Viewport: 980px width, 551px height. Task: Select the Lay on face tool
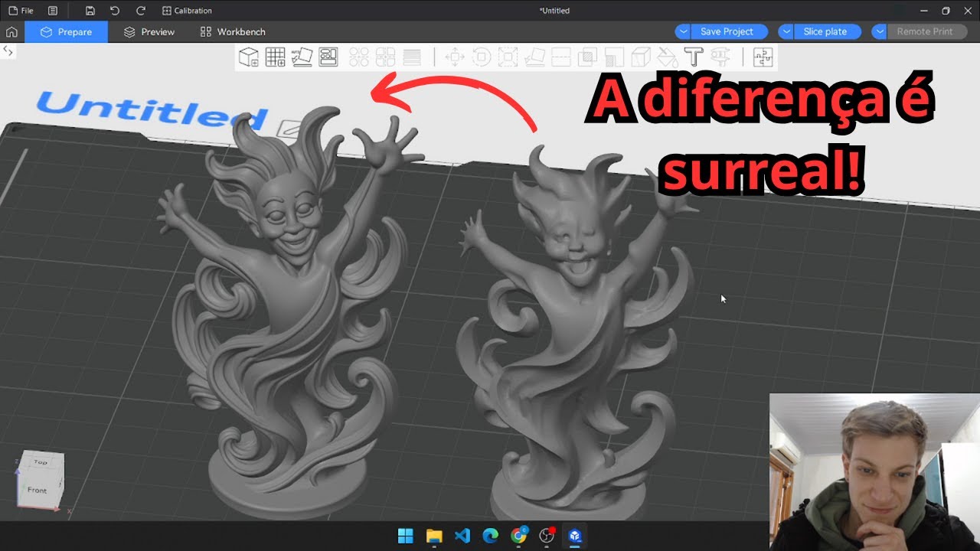click(534, 57)
